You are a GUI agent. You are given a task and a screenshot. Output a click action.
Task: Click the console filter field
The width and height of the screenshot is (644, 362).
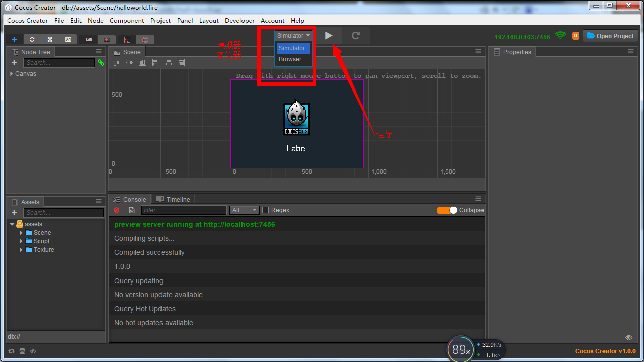pyautogui.click(x=184, y=210)
